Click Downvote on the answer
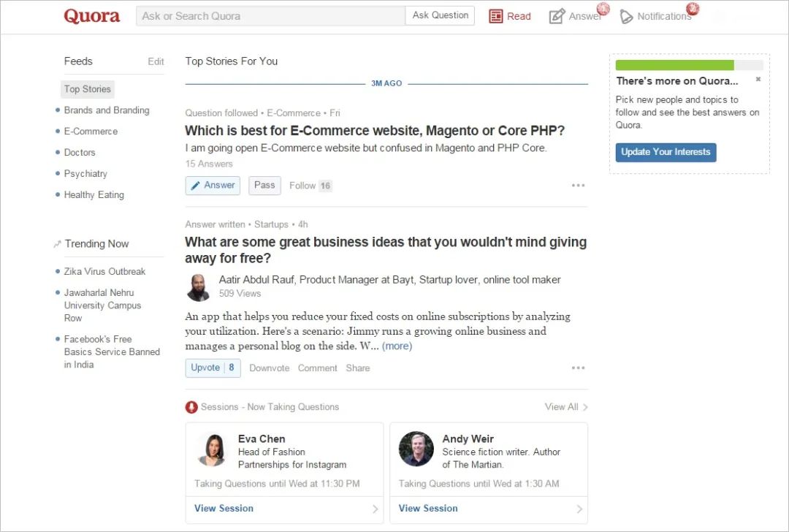789x532 pixels. tap(269, 368)
